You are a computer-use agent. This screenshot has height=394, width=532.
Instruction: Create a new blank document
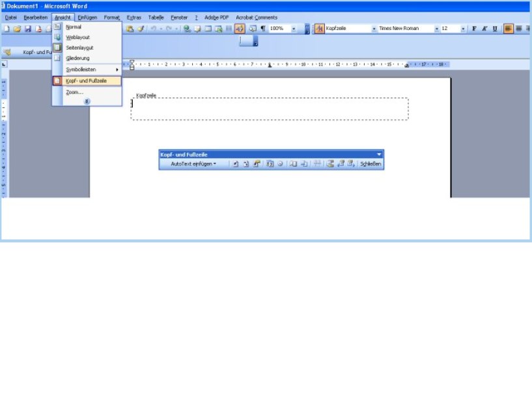(x=7, y=29)
